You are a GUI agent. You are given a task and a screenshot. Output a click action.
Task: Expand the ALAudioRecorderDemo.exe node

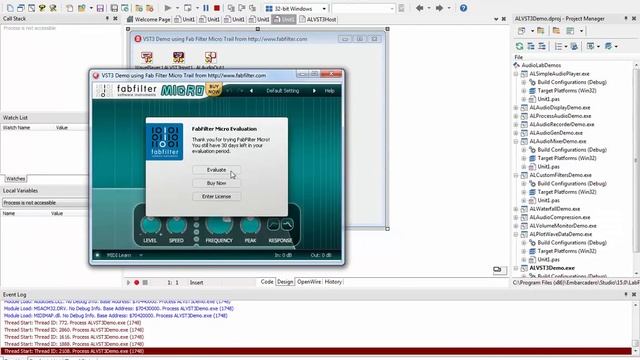[x=516, y=124]
